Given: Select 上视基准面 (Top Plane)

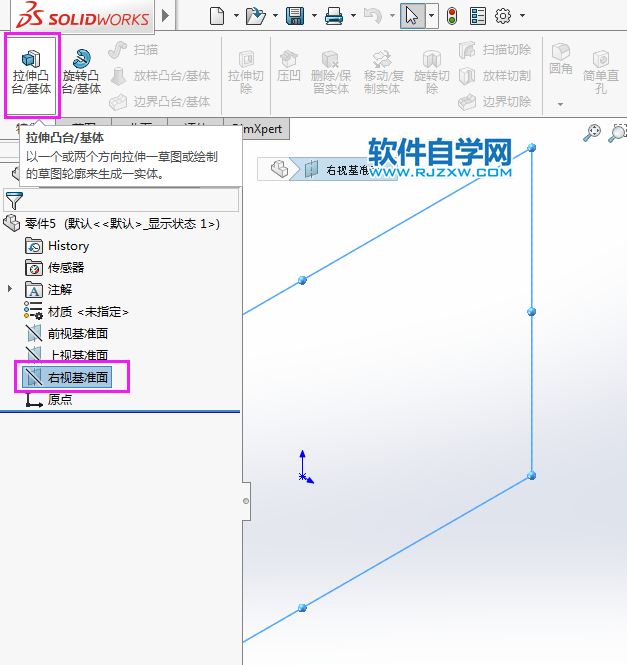Looking at the screenshot, I should point(67,355).
